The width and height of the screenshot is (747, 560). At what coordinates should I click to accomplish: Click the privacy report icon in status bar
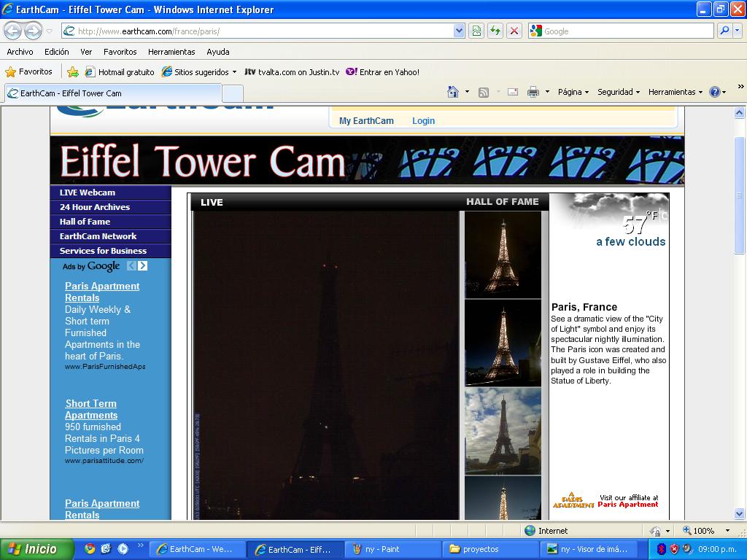656,531
